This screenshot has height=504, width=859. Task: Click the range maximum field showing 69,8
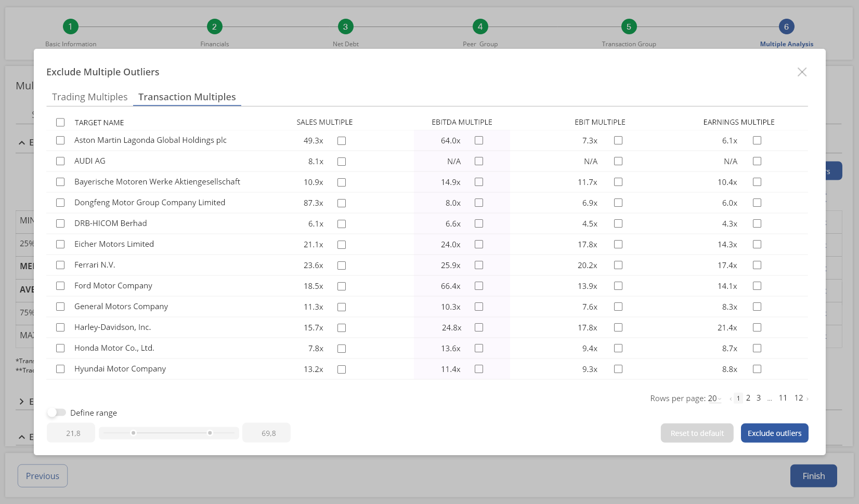(x=266, y=433)
